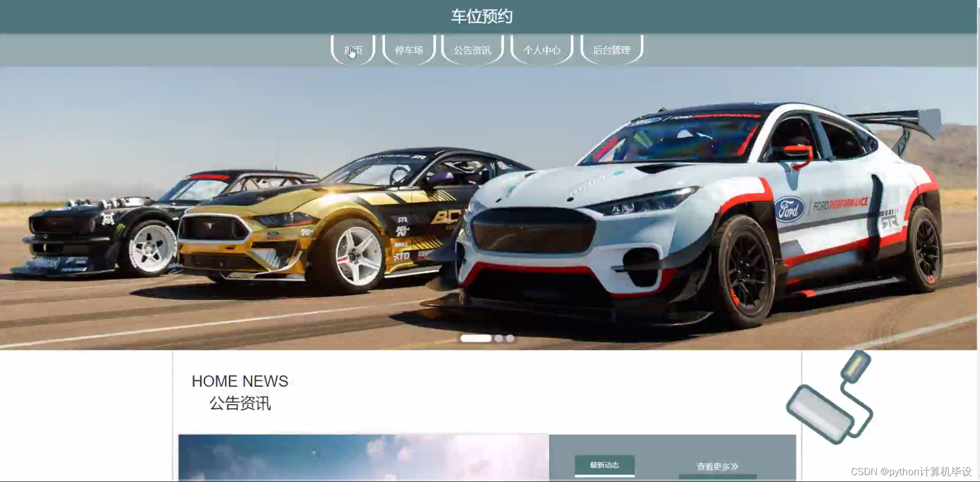Click the HOME NEWS heading
The height and width of the screenshot is (482, 980).
click(240, 381)
